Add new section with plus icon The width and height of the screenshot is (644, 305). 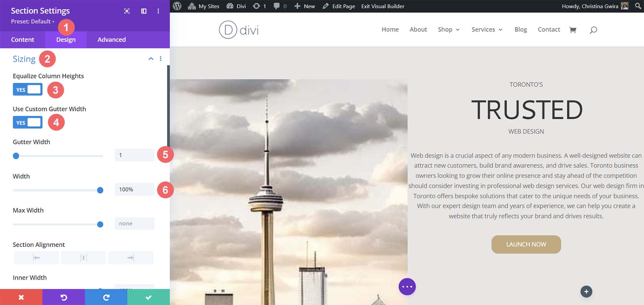(586, 292)
